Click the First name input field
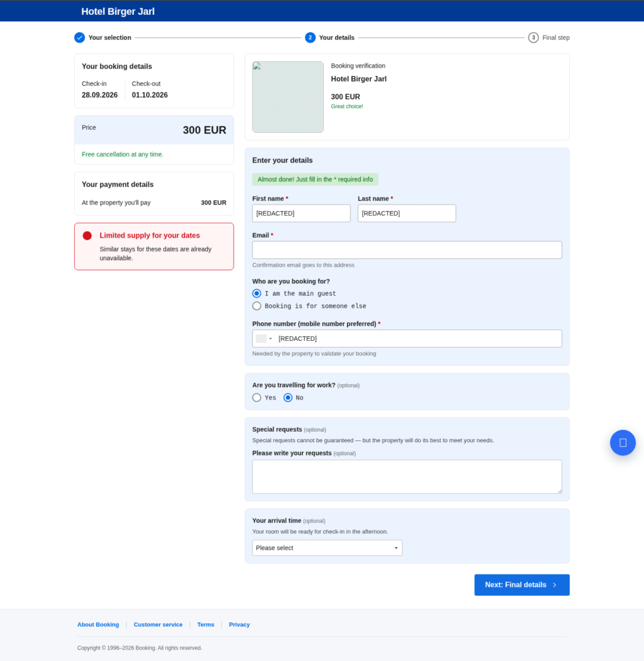Screen dimensions: 644x661 [x=301, y=213]
